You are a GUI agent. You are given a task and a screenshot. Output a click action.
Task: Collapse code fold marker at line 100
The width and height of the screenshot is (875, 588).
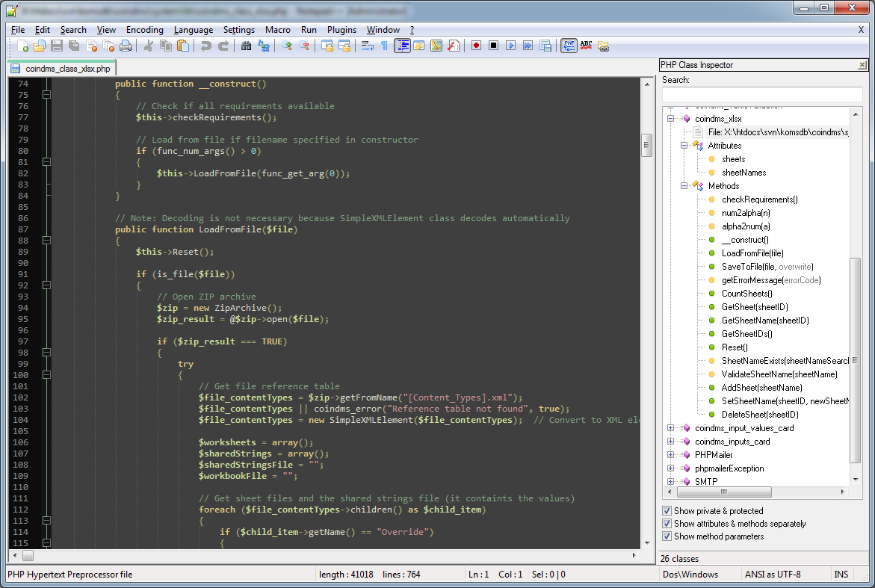pyautogui.click(x=46, y=375)
